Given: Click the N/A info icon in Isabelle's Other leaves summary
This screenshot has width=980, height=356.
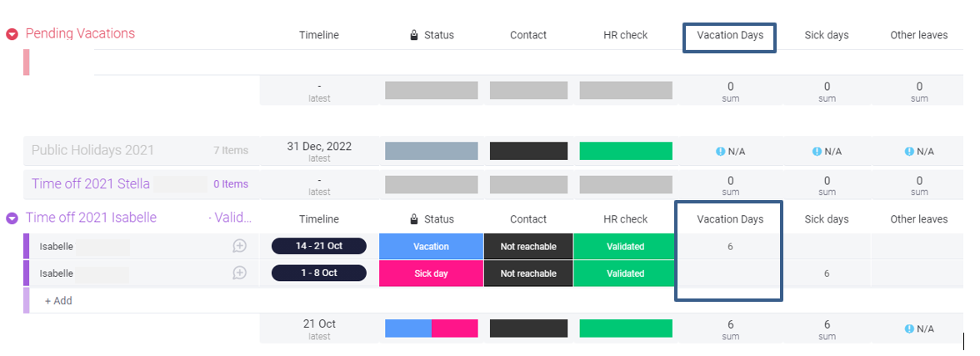Looking at the screenshot, I should click(910, 328).
